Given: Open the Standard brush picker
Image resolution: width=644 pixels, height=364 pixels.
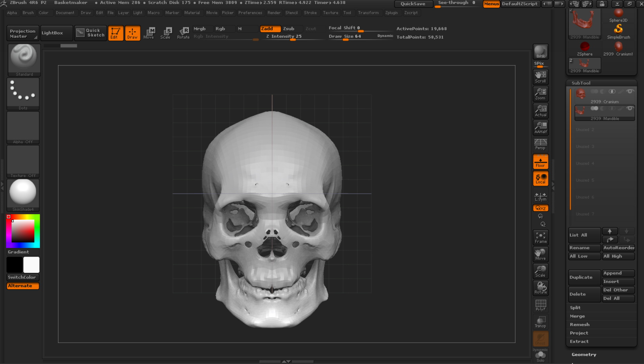Looking at the screenshot, I should 24,60.
